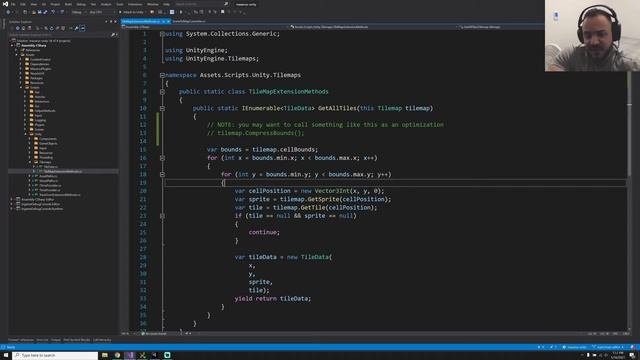Select the Components folder in the tree

(x=48, y=139)
